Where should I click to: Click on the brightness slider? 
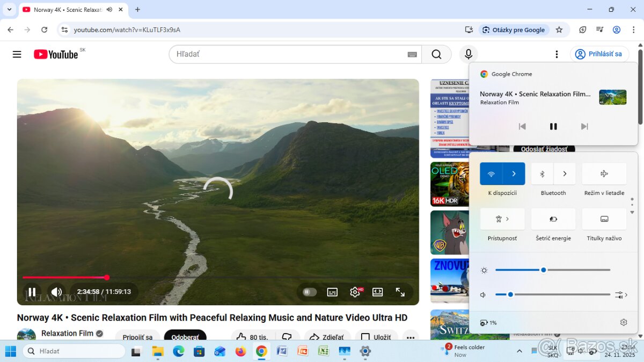553,270
